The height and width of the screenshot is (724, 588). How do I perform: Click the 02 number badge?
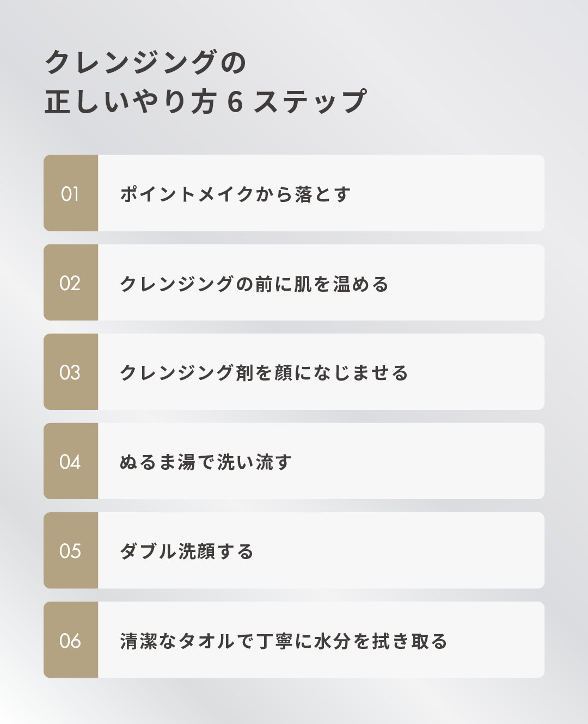click(71, 283)
